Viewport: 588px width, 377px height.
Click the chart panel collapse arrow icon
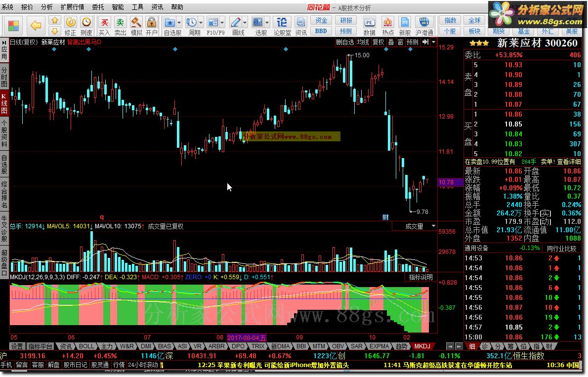tap(425, 42)
